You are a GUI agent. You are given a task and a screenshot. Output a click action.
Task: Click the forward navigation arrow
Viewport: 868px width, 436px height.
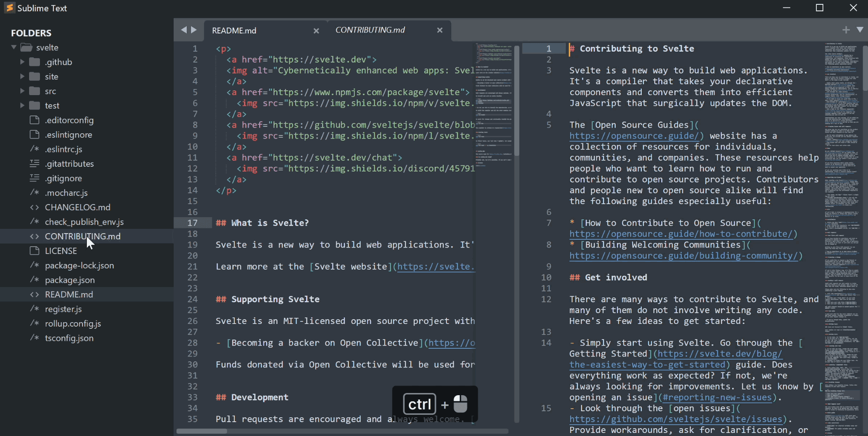195,30
